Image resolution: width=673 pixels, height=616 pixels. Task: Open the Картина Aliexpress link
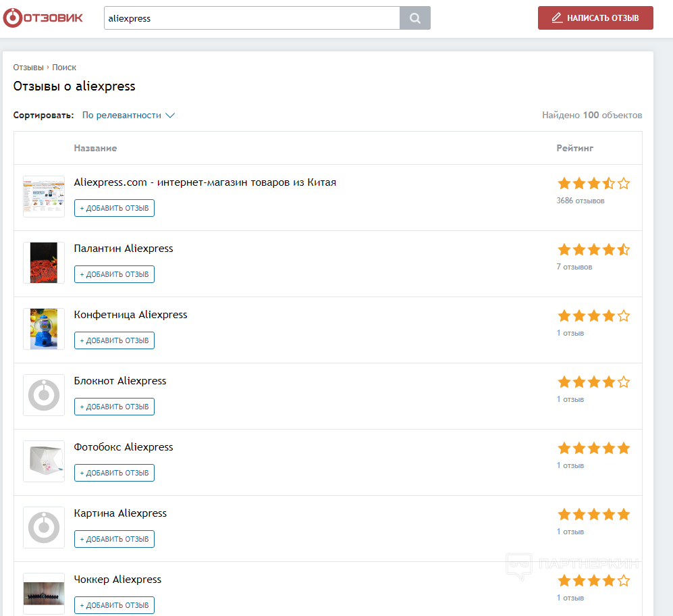tap(120, 513)
